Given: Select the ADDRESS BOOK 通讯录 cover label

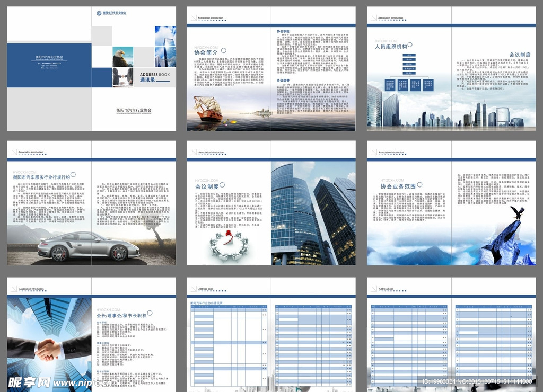Looking at the screenshot, I should point(155,77).
